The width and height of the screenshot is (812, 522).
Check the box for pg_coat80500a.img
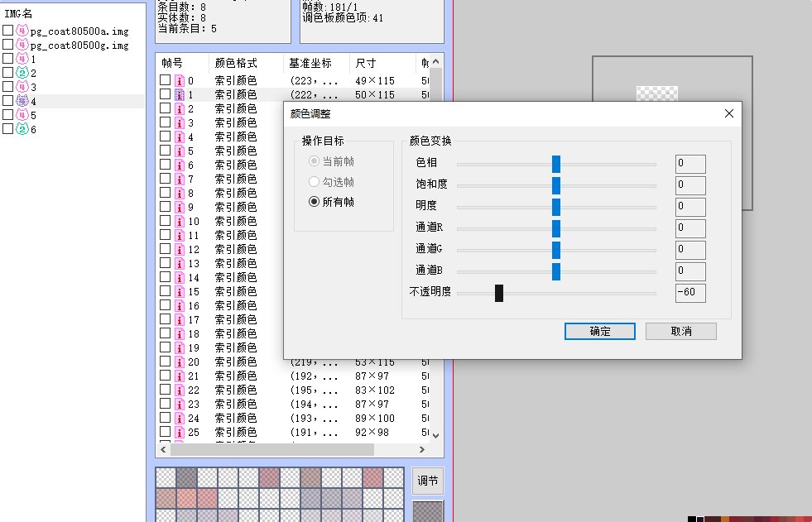7,31
